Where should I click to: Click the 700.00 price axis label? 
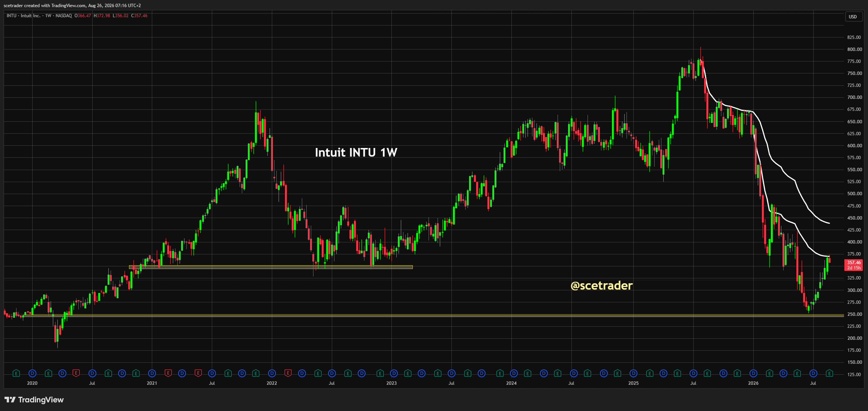[x=854, y=97]
